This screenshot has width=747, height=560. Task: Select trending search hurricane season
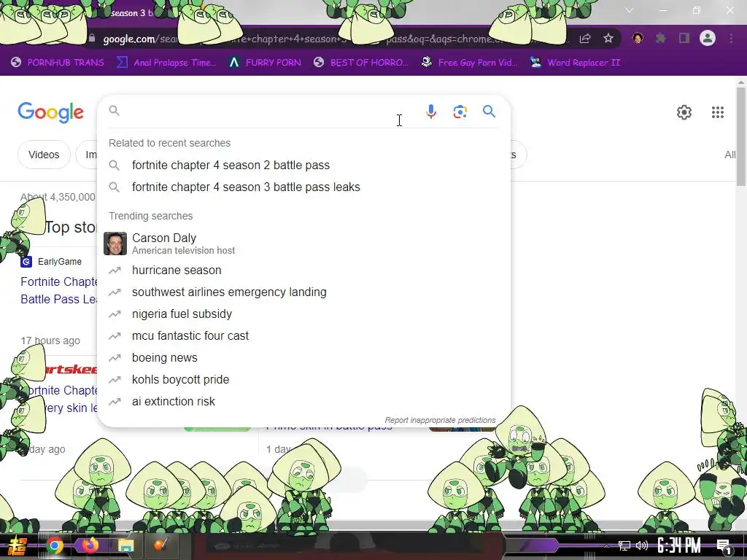(303, 270)
